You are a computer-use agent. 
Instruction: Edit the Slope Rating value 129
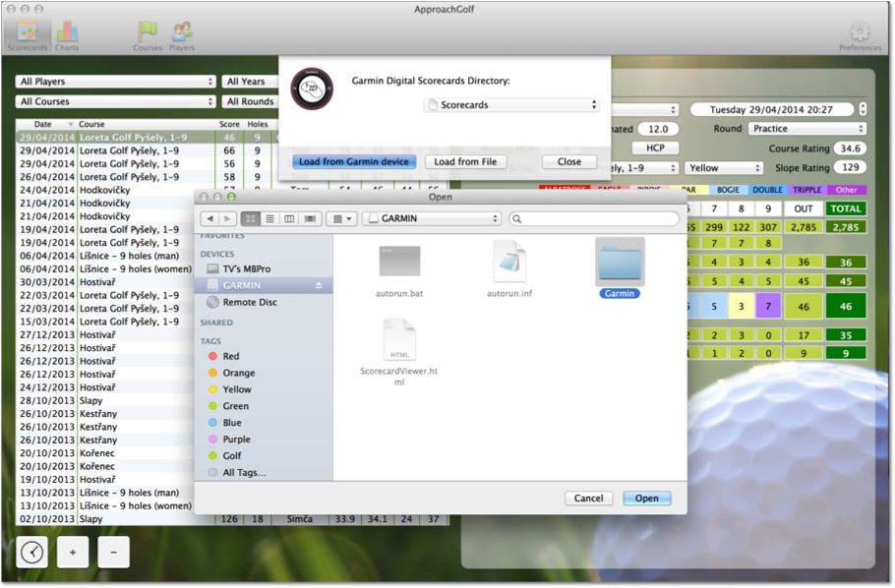click(850, 168)
